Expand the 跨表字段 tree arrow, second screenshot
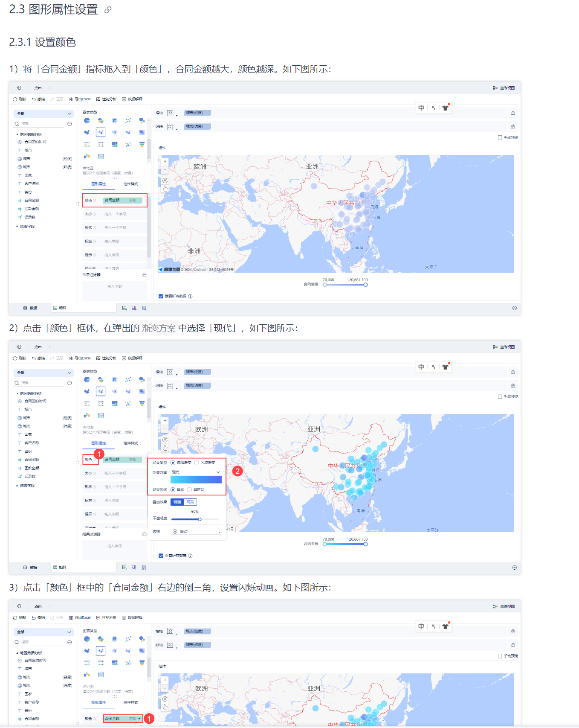The width and height of the screenshot is (579, 728). 17,486
